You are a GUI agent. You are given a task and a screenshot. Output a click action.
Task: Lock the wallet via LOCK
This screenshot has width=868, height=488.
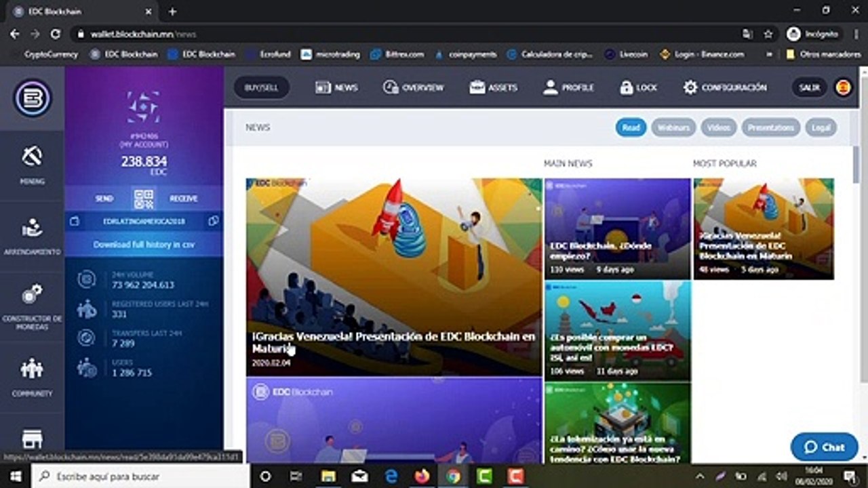(638, 87)
